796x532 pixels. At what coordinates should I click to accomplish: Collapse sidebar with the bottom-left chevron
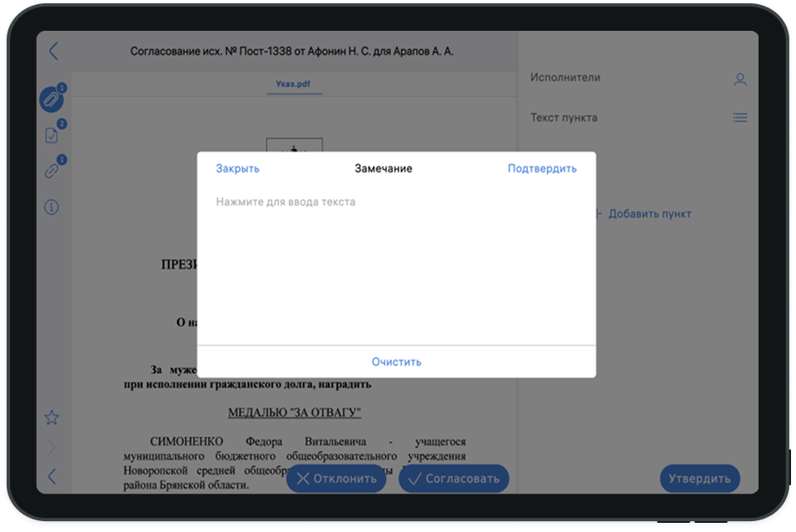52,477
